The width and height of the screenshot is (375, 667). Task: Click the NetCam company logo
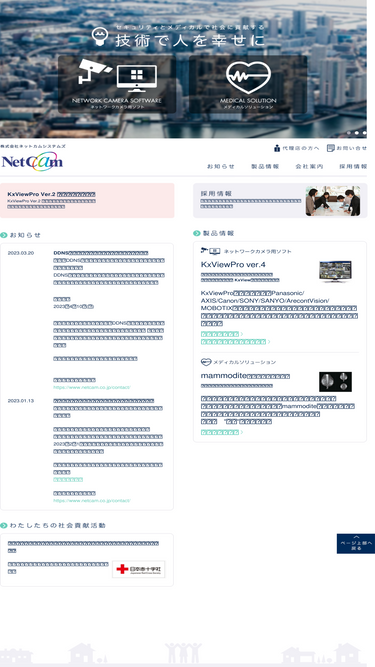point(32,161)
